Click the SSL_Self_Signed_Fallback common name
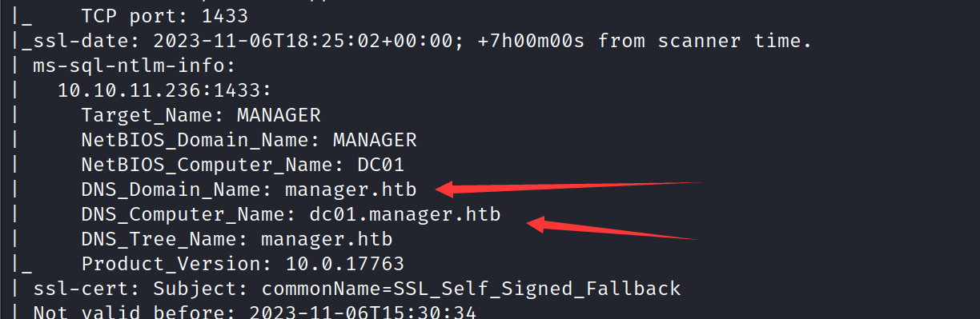This screenshot has height=319, width=980. click(536, 289)
